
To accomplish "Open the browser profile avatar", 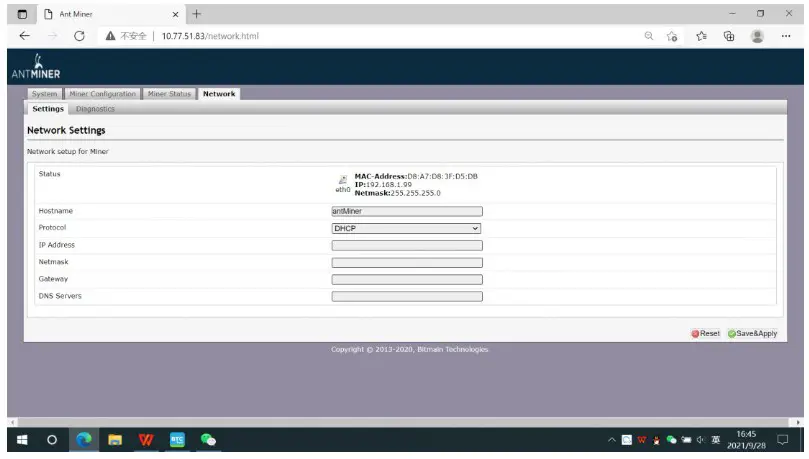I will coord(757,36).
